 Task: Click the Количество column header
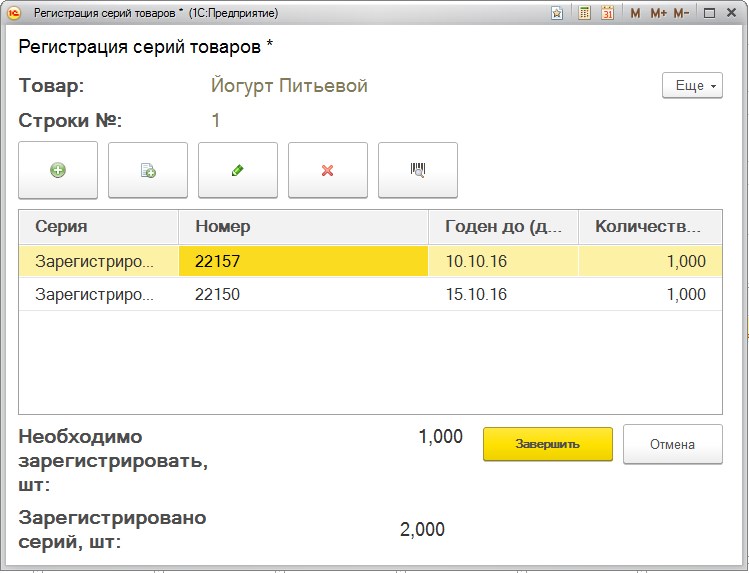pos(650,226)
